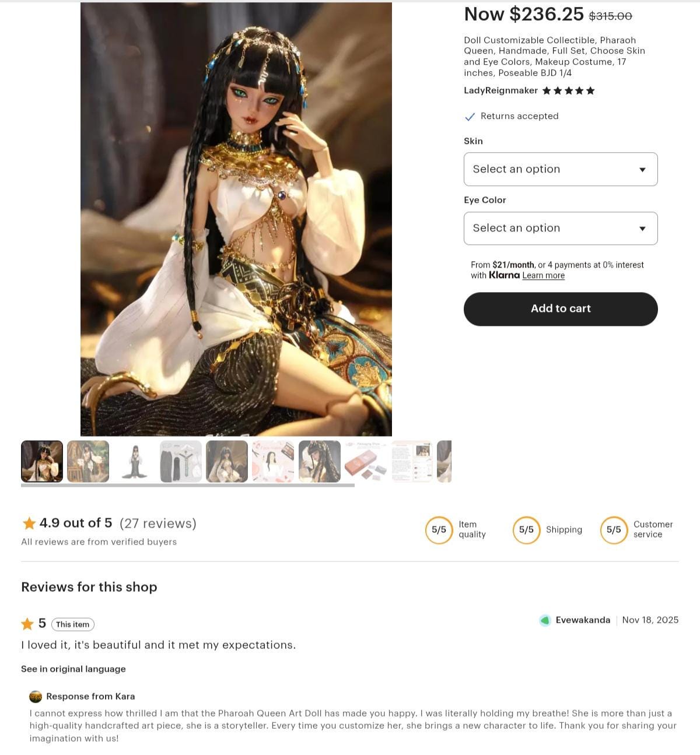Select the pink packaging box thumbnail
The image size is (700, 755).
click(366, 461)
